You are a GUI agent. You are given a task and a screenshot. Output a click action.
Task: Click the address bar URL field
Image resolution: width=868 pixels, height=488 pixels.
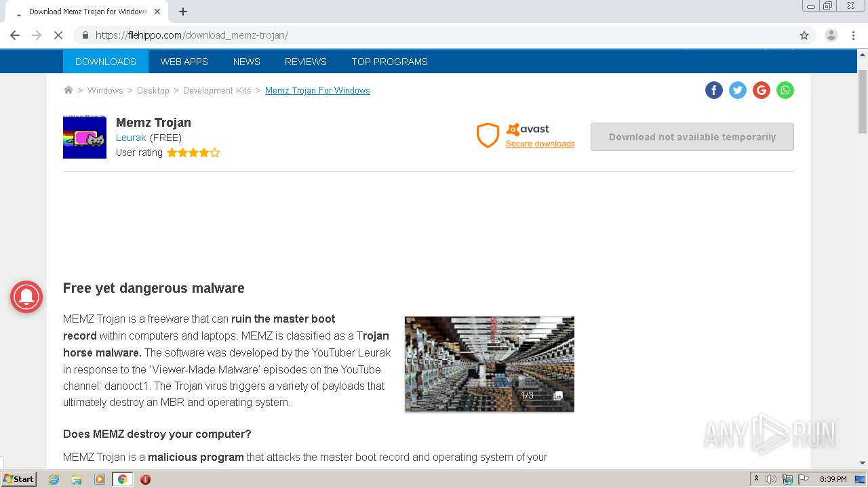[434, 35]
